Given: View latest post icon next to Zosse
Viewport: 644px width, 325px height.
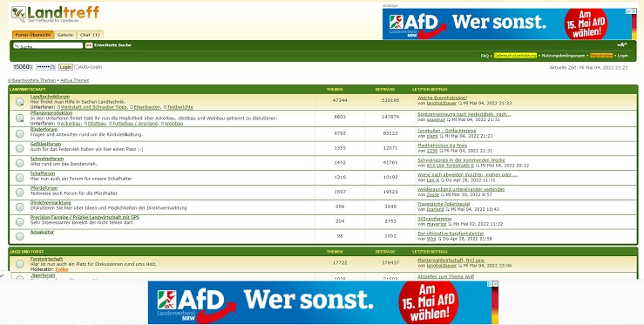Looking at the screenshot, I should (443, 195).
